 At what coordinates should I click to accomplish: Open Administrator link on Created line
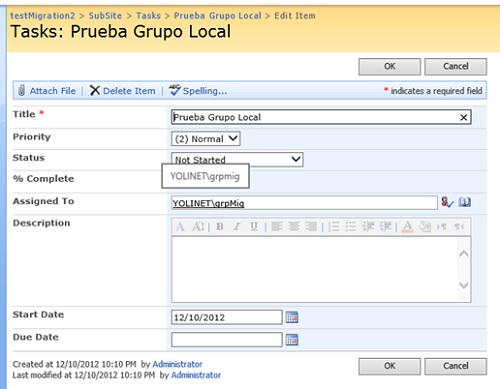[177, 364]
